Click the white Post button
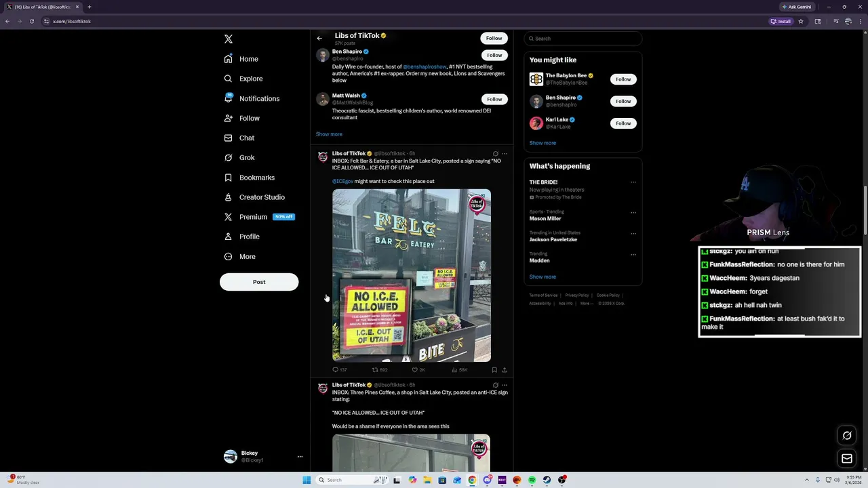 (259, 282)
